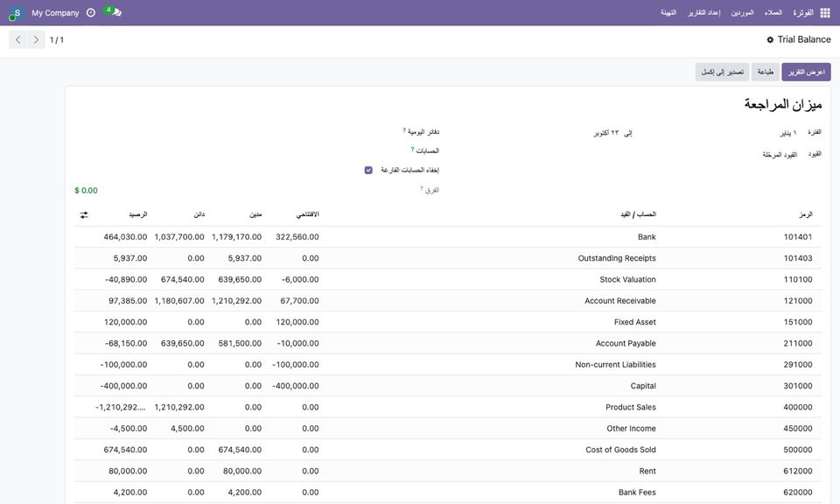
Task: Click the تصدير إلى إكسل export button
Action: click(722, 73)
